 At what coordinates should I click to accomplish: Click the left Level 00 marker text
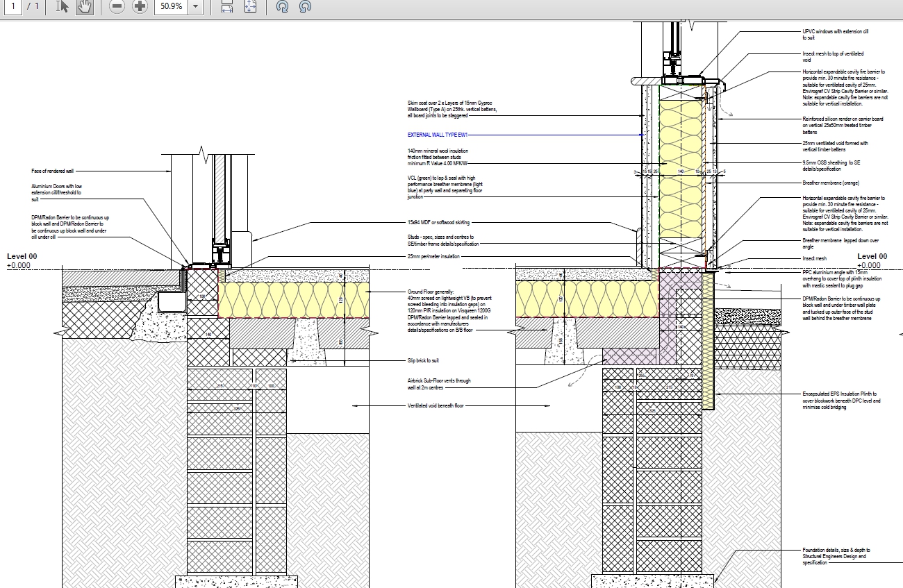pyautogui.click(x=22, y=256)
